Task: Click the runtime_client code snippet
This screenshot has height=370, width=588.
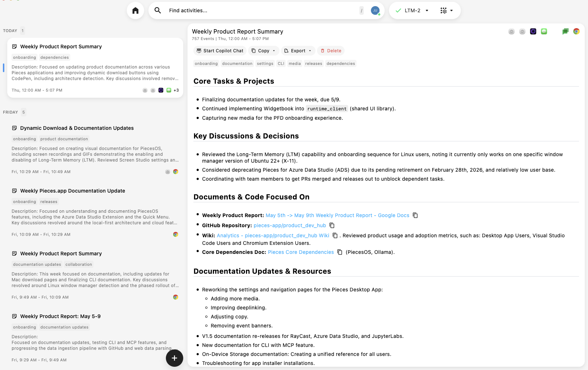Action: [x=327, y=109]
